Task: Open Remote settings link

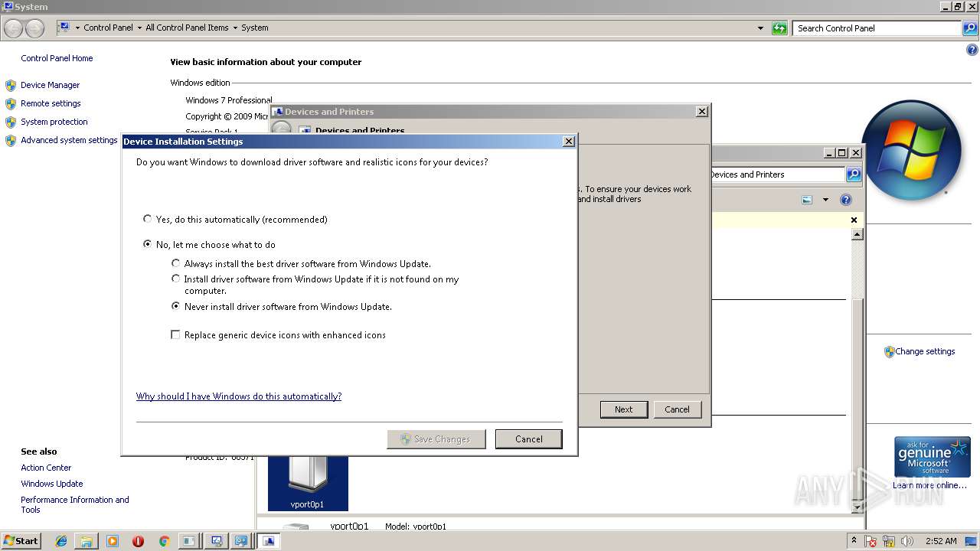Action: click(x=51, y=103)
